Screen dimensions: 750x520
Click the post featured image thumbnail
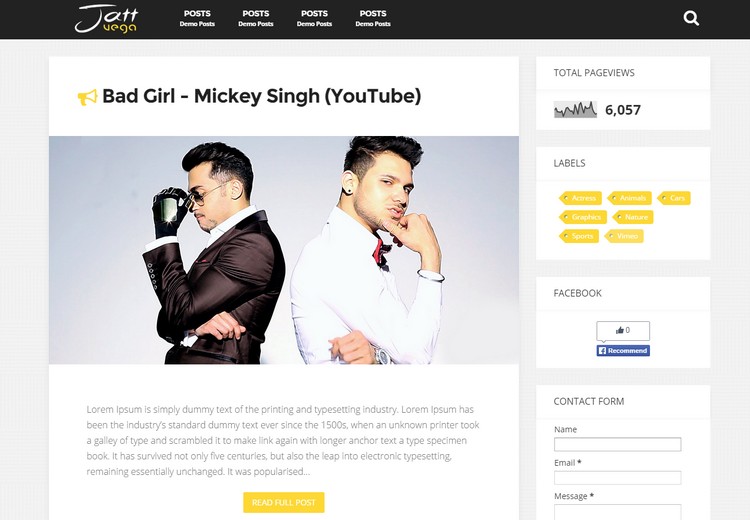(x=284, y=250)
